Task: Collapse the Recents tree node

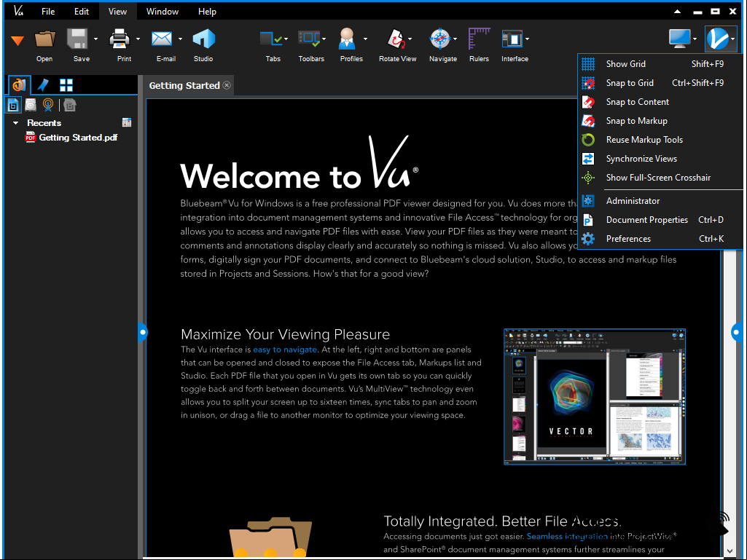Action: [x=15, y=123]
